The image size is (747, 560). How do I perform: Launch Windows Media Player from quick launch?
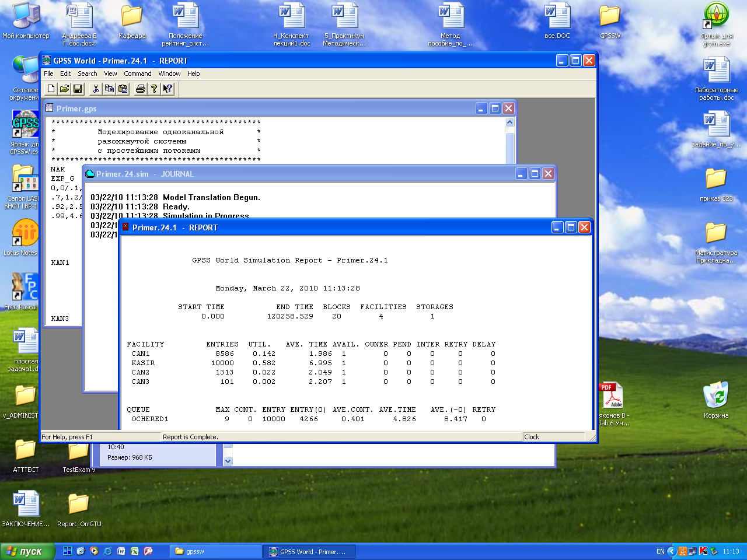[x=94, y=551]
